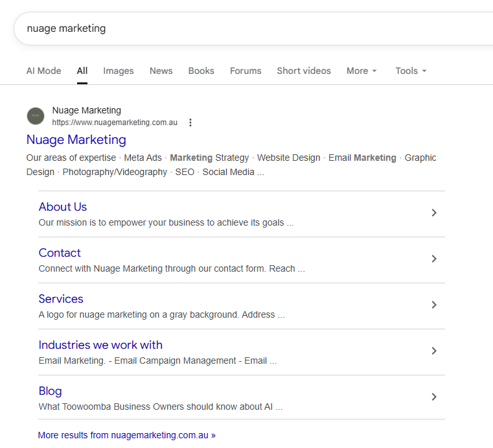The image size is (493, 448).
Task: Open the Nuage Marketing main title link
Action: click(x=76, y=139)
